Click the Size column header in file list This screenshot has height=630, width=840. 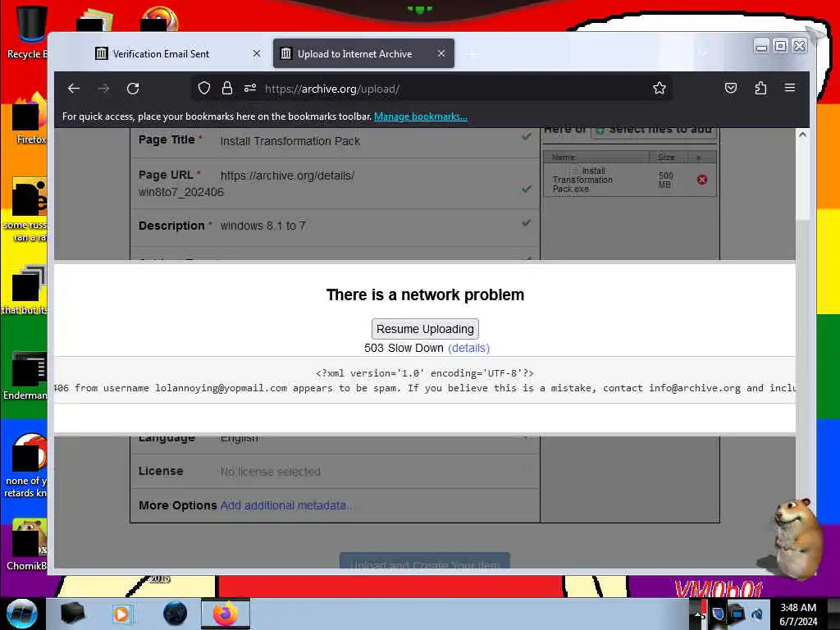click(666, 157)
